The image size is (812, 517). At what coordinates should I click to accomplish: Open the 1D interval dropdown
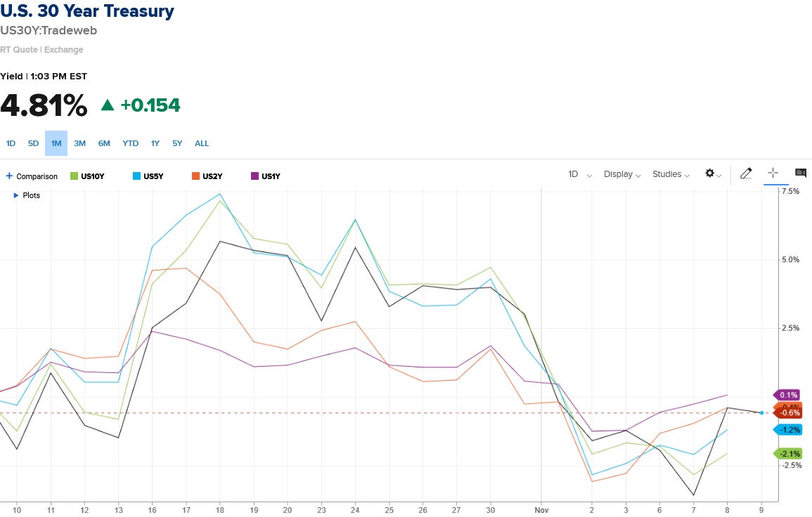pyautogui.click(x=579, y=174)
